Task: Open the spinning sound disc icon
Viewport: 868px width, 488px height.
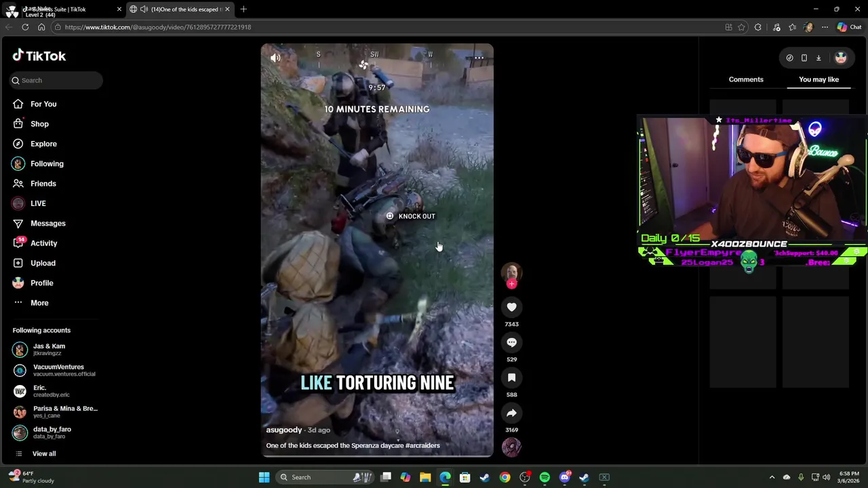Action: pyautogui.click(x=511, y=447)
